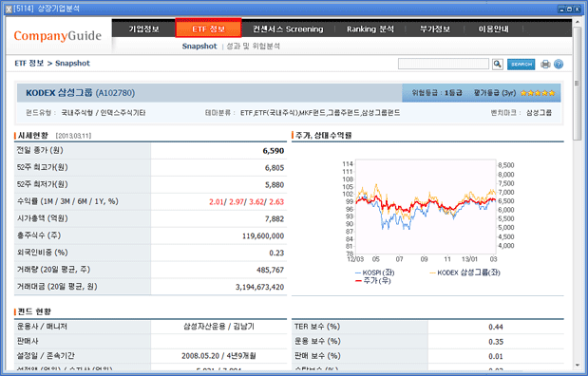Image resolution: width=588 pixels, height=376 pixels.
Task: Click the 2008.05.20 / 4년9개월 cell
Action: pos(218,356)
